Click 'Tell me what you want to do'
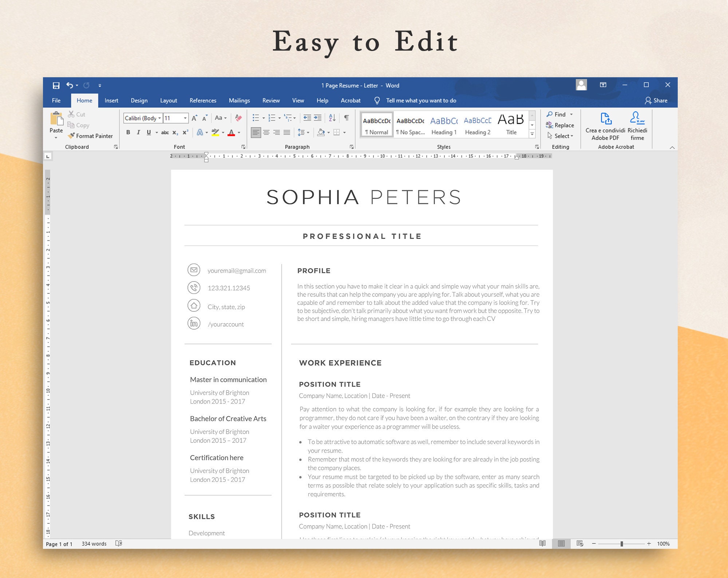Image resolution: width=728 pixels, height=578 pixels. 421,101
